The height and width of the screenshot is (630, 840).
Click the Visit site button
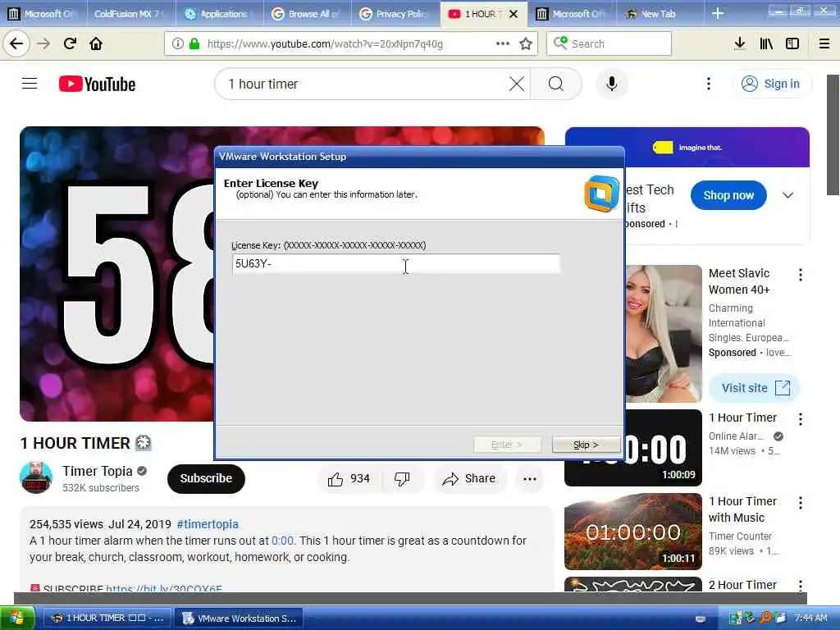pyautogui.click(x=755, y=388)
